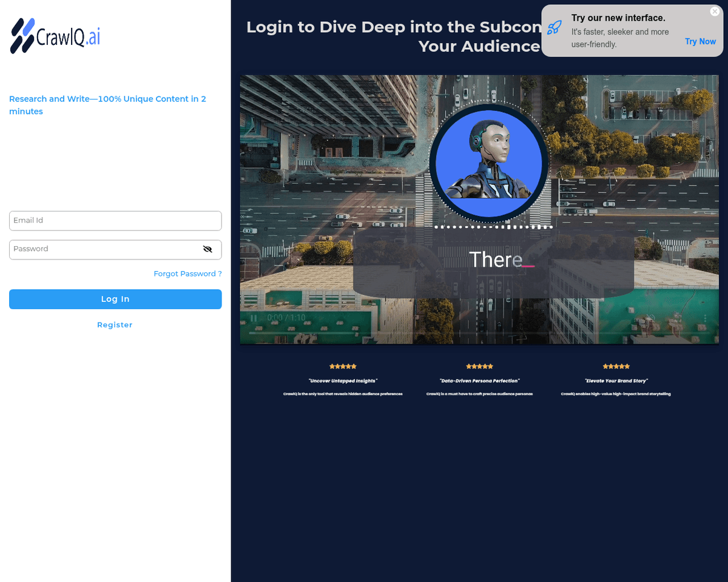Viewport: 728px width, 582px height.
Task: Dismiss the new interface notification popup
Action: point(714,12)
